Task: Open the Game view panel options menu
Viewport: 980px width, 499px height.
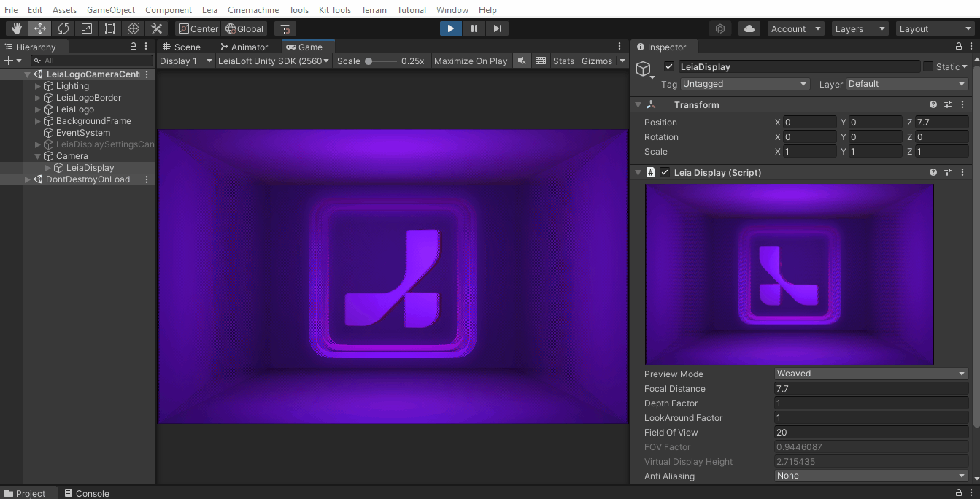Action: click(620, 47)
